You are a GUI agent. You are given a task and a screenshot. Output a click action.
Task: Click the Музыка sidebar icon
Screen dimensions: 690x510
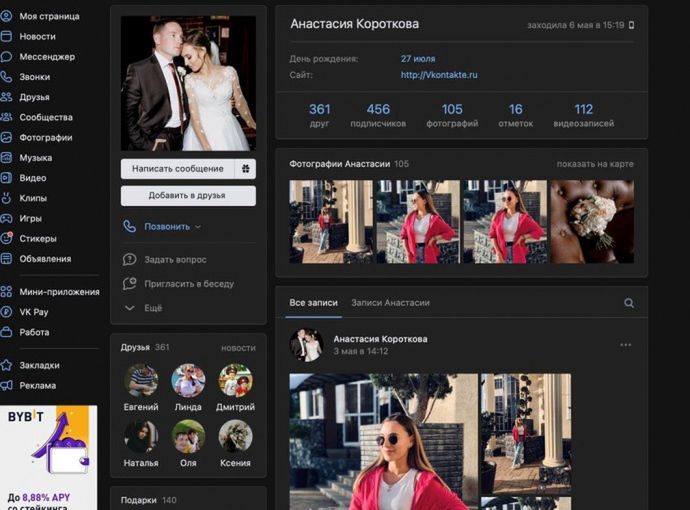click(6, 158)
